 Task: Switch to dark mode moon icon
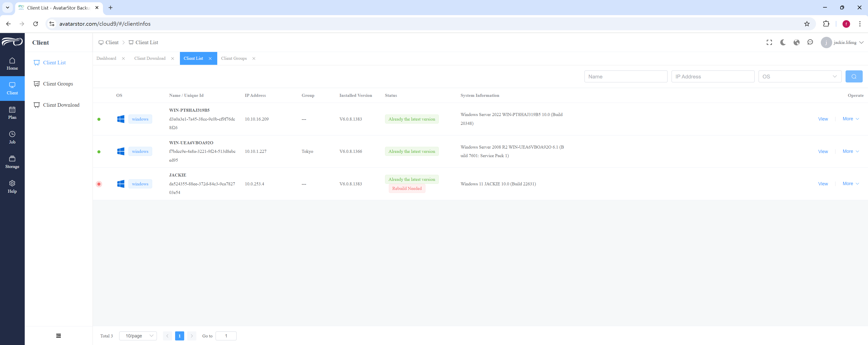click(x=783, y=42)
